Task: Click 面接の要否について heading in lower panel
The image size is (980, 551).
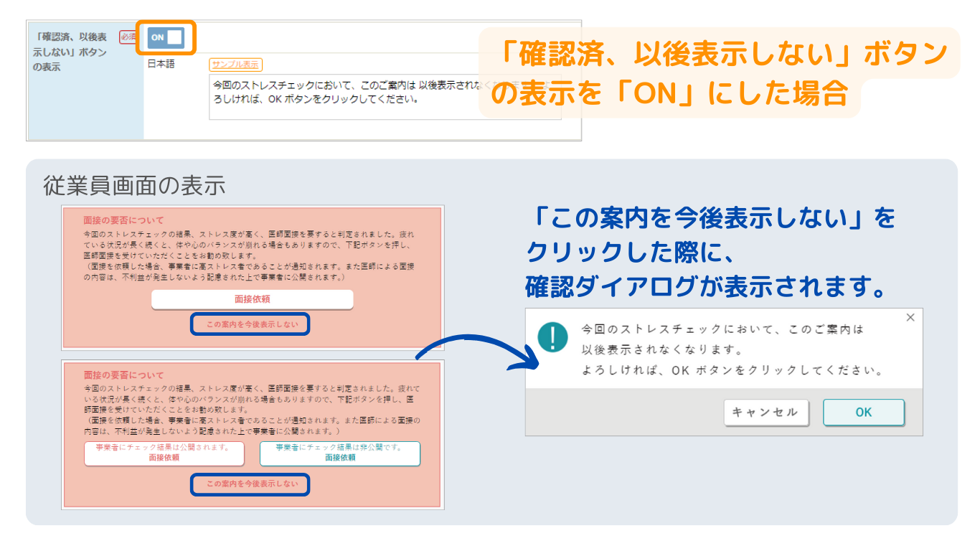Action: coord(123,375)
